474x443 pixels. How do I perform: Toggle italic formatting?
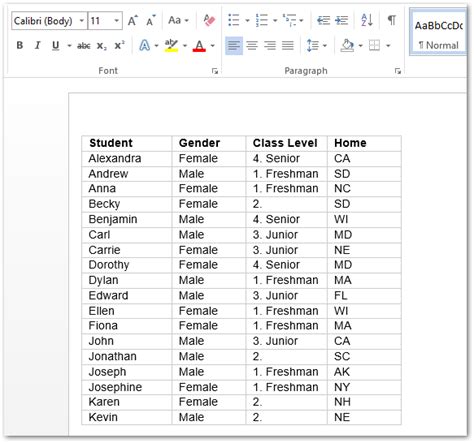[37, 45]
